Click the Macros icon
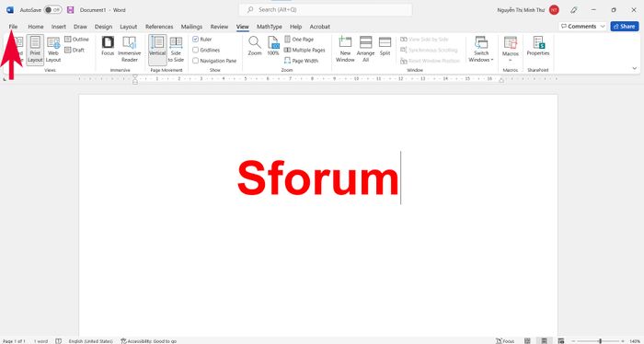This screenshot has width=644, height=344. [x=510, y=43]
